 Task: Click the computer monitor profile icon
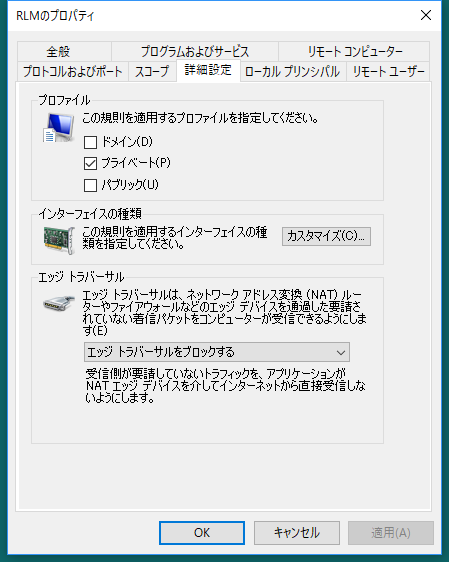coord(58,128)
